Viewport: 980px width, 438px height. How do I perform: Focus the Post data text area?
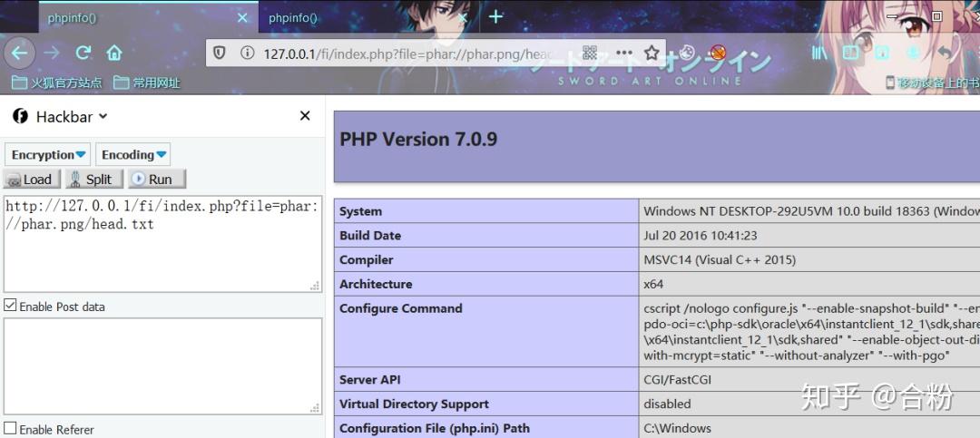point(163,366)
